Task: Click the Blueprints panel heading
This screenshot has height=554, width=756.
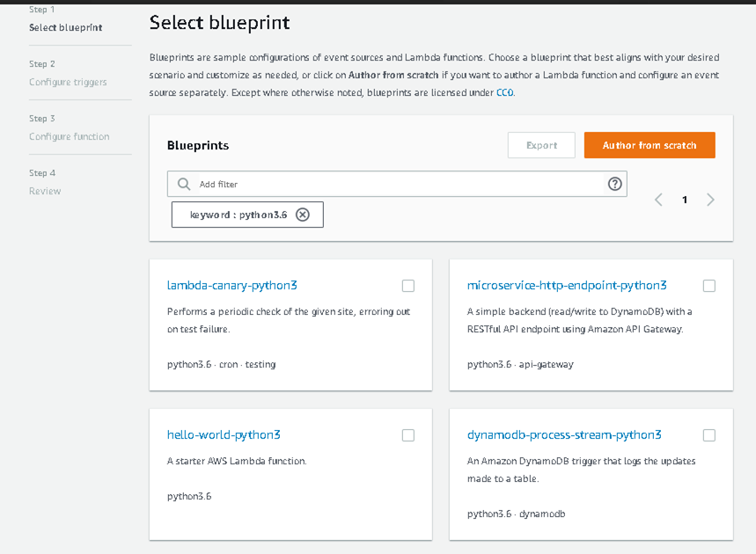Action: tap(198, 145)
